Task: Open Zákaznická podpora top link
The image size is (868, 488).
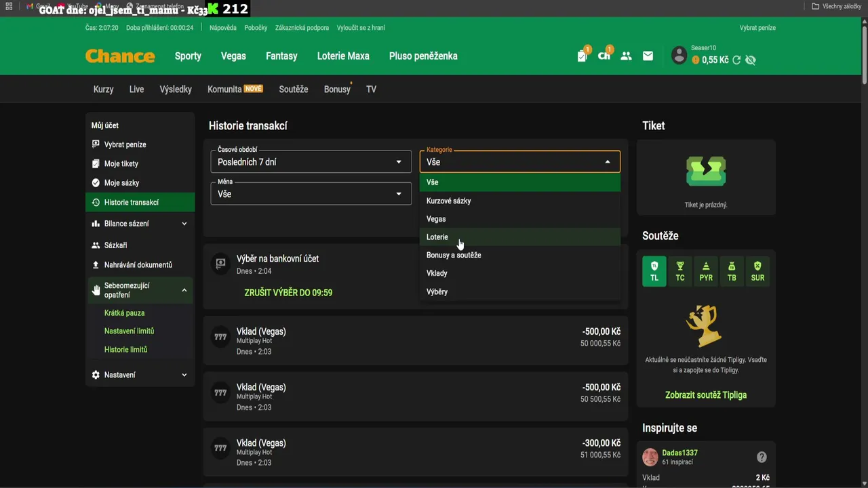Action: click(302, 28)
